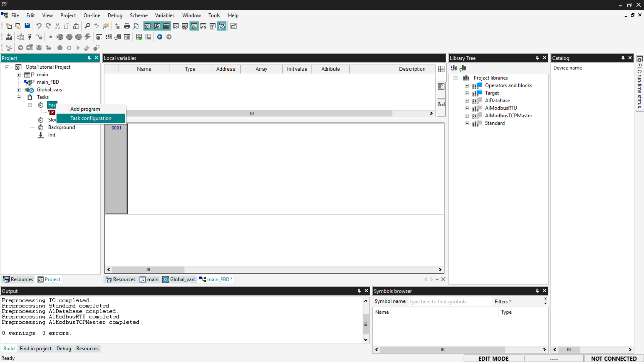Image resolution: width=644 pixels, height=362 pixels.
Task: Expand the Global_vars tree node
Action: coord(19,90)
